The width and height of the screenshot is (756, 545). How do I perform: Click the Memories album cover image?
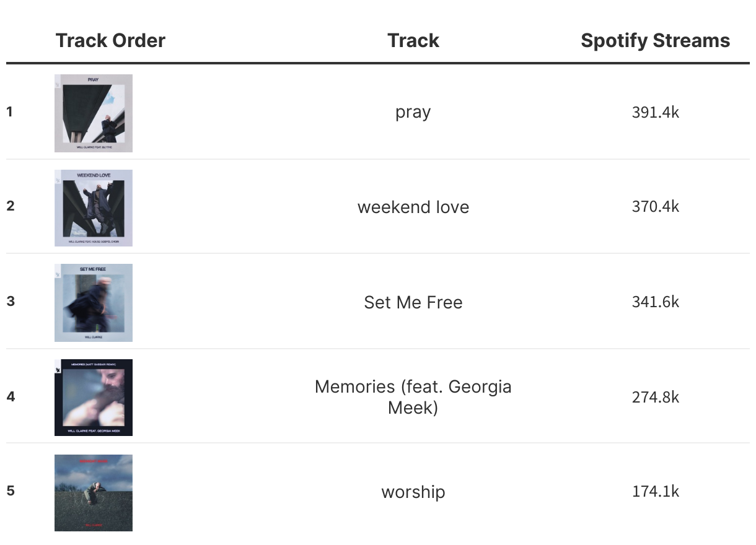click(94, 398)
